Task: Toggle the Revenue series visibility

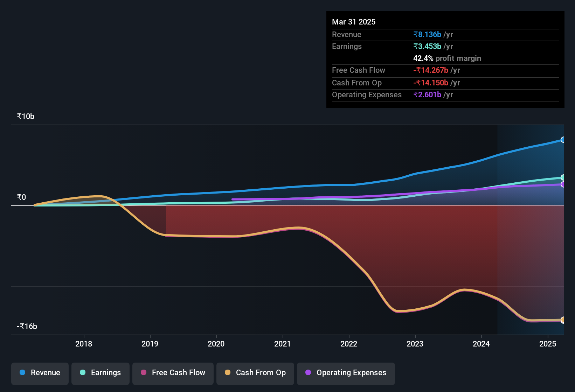Action: (40, 373)
